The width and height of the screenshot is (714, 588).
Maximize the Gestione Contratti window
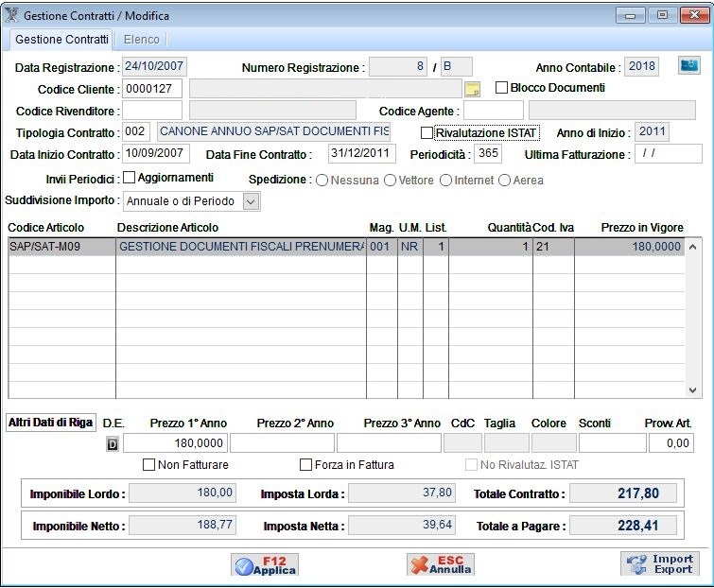(x=662, y=15)
